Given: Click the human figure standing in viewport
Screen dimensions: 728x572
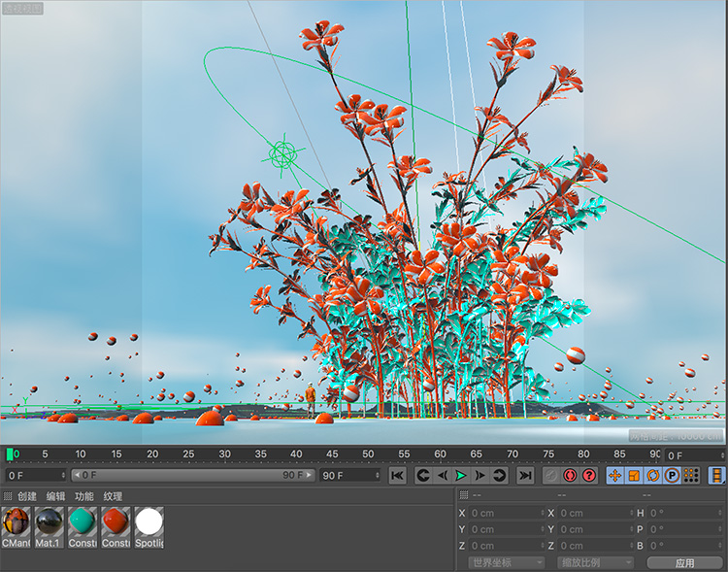Looking at the screenshot, I should [311, 399].
